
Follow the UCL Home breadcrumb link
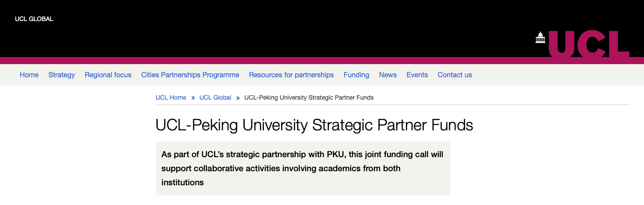coord(171,97)
